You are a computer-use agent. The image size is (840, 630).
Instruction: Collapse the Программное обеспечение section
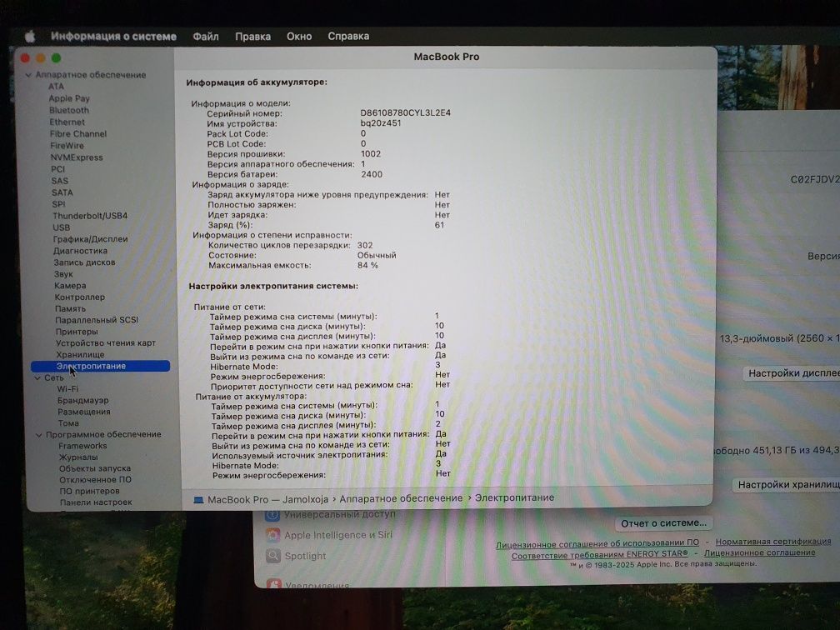tap(38, 434)
